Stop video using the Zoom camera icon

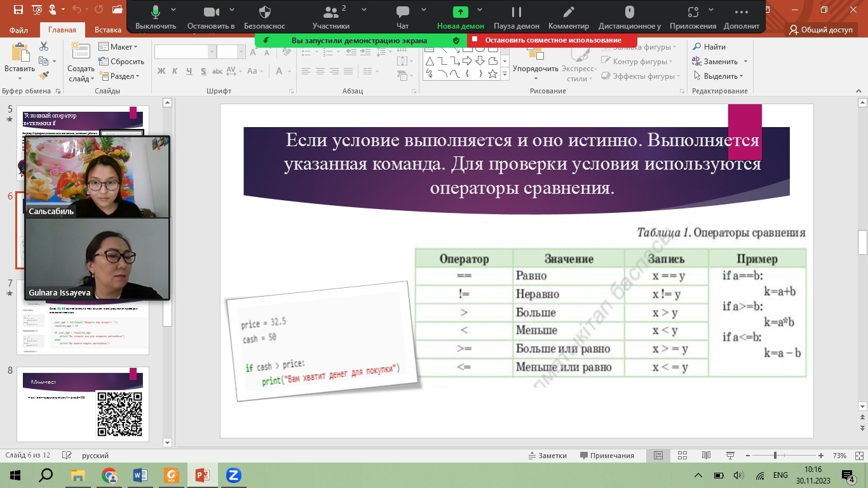(211, 13)
